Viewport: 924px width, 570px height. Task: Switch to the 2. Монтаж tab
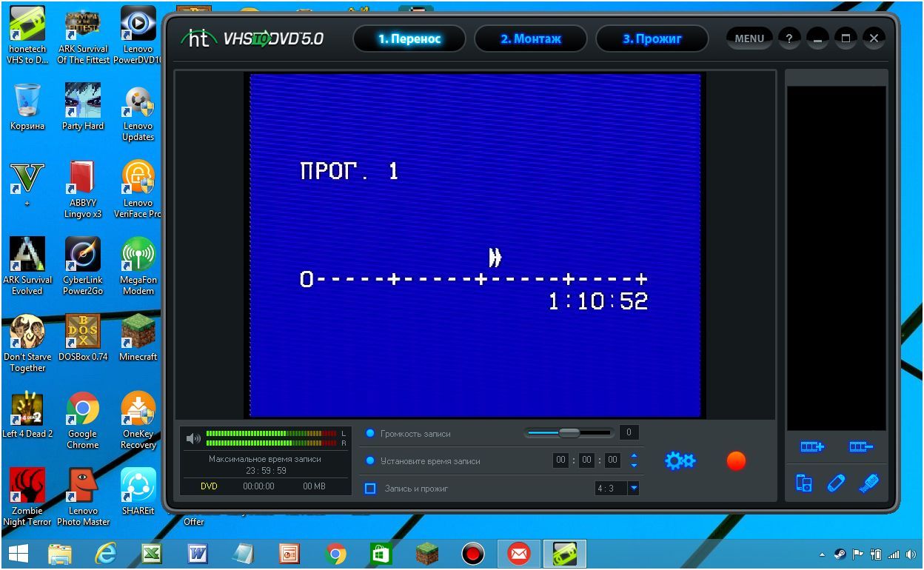(x=530, y=38)
